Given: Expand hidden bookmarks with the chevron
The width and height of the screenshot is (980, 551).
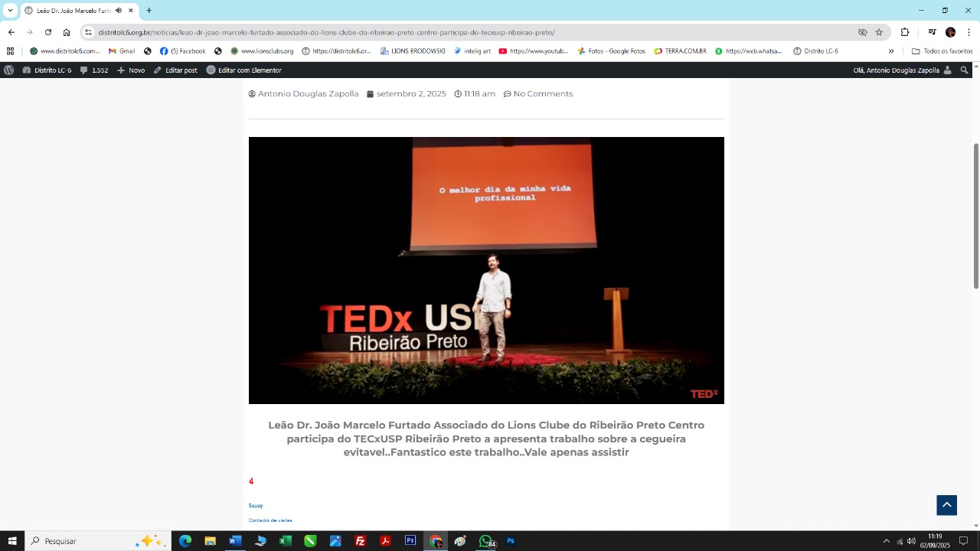Looking at the screenshot, I should [x=891, y=51].
